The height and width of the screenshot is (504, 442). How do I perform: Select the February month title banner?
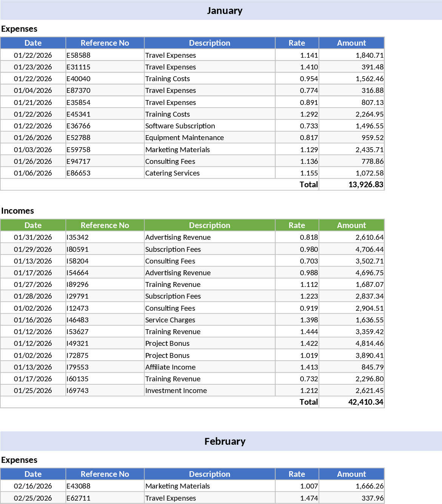click(x=225, y=441)
